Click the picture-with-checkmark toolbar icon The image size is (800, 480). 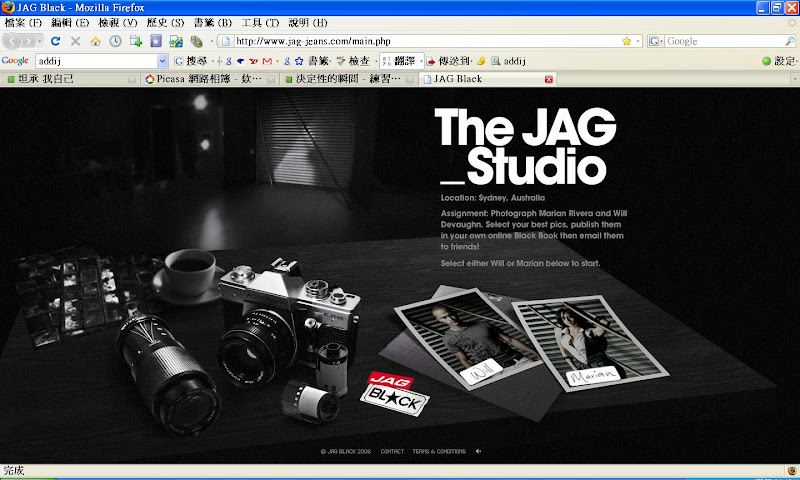(176, 41)
